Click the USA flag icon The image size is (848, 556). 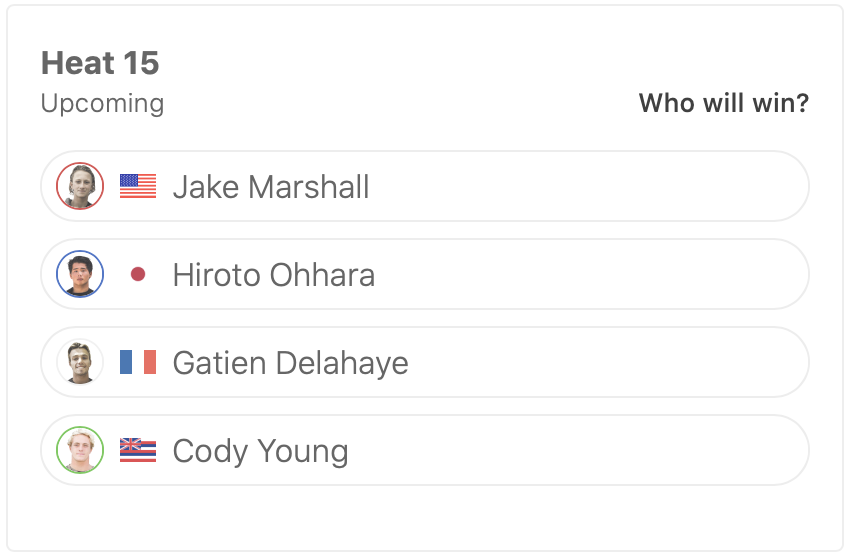click(x=138, y=186)
